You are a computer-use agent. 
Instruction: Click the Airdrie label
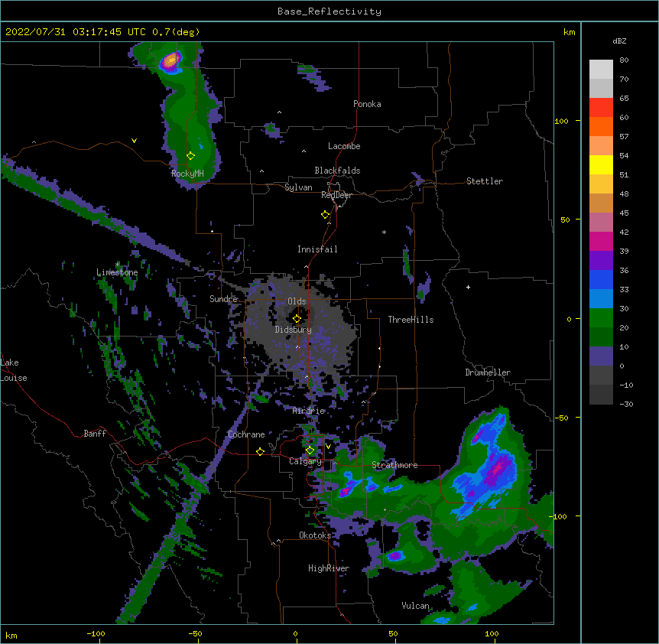click(x=309, y=411)
